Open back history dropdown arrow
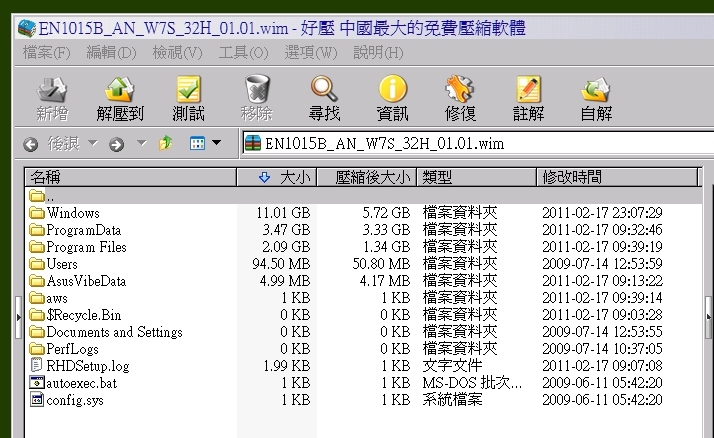The height and width of the screenshot is (438, 714). [x=93, y=143]
